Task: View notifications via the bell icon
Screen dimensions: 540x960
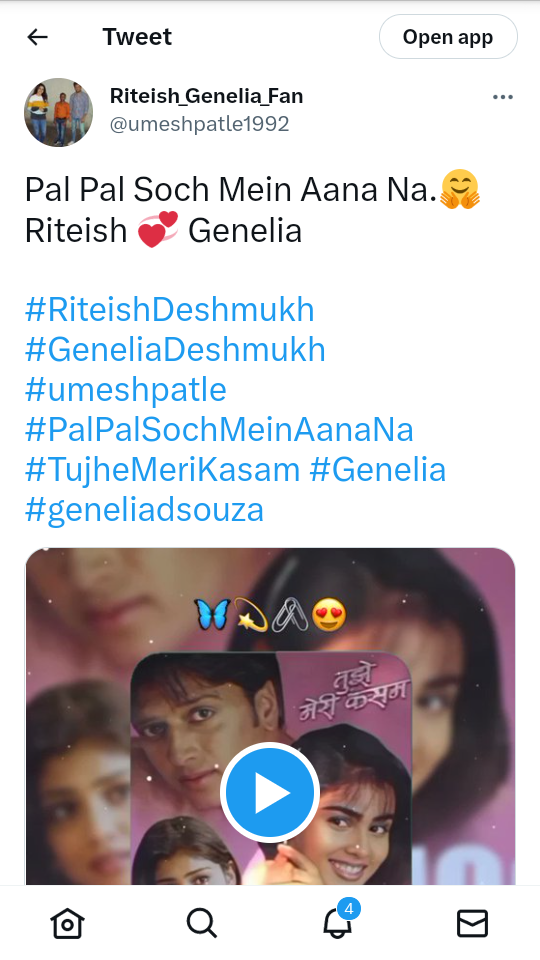Action: tap(337, 923)
